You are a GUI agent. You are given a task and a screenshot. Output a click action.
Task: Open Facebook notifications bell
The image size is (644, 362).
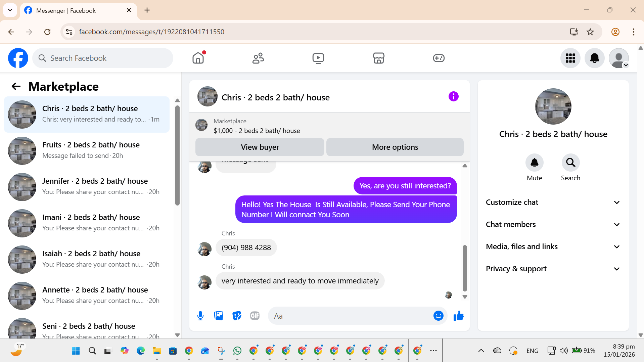pos(594,58)
